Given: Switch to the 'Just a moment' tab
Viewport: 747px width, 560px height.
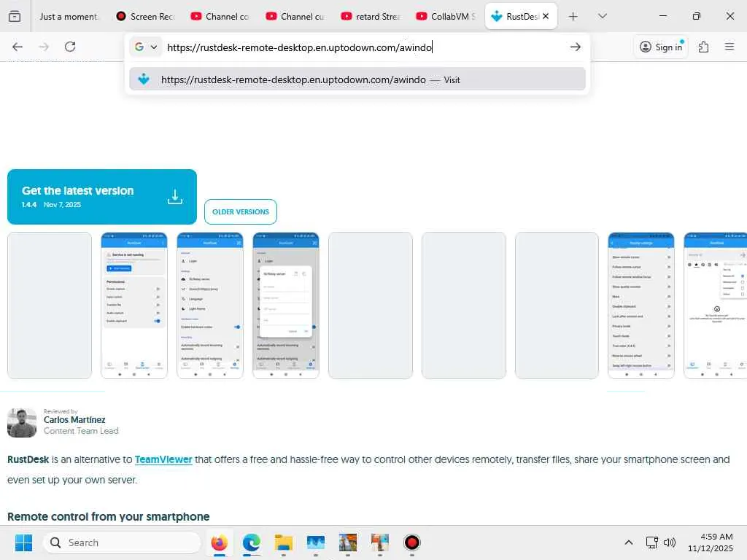Looking at the screenshot, I should coord(69,16).
